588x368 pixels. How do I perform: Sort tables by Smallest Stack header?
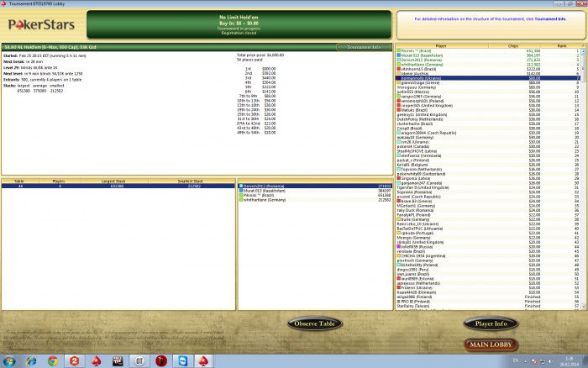tap(192, 181)
